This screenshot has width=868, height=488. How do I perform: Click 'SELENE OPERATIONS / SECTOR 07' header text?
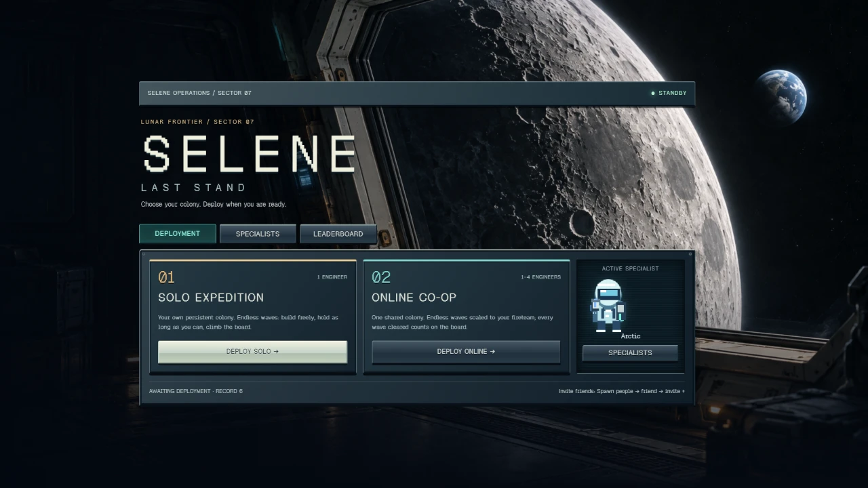pyautogui.click(x=199, y=93)
